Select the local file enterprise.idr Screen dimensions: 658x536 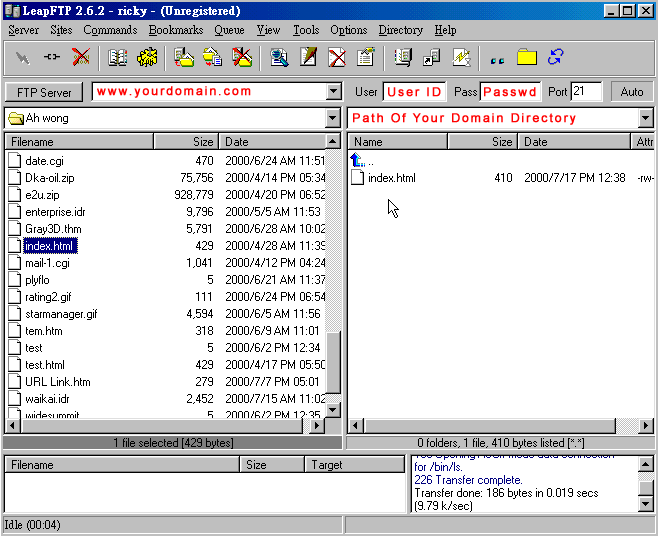coord(55,212)
